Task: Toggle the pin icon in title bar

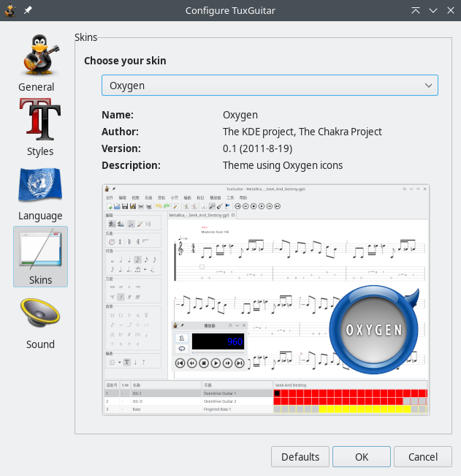Action: pyautogui.click(x=28, y=11)
